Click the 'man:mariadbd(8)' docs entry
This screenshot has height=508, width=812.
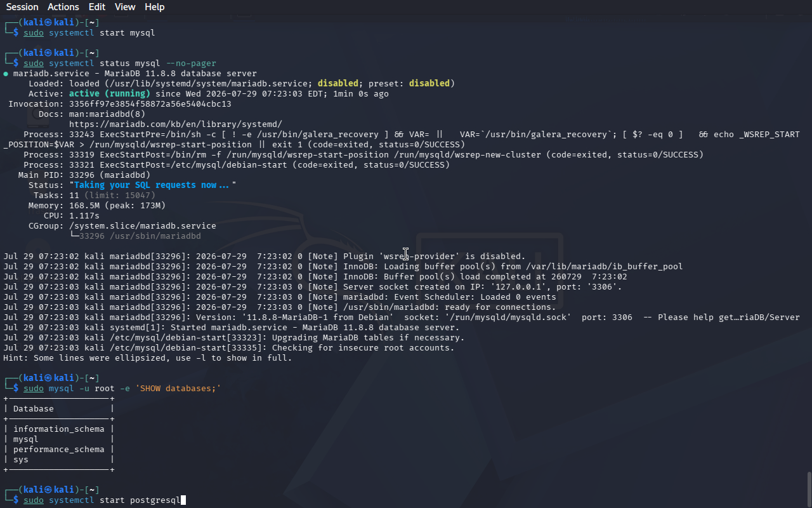click(107, 114)
